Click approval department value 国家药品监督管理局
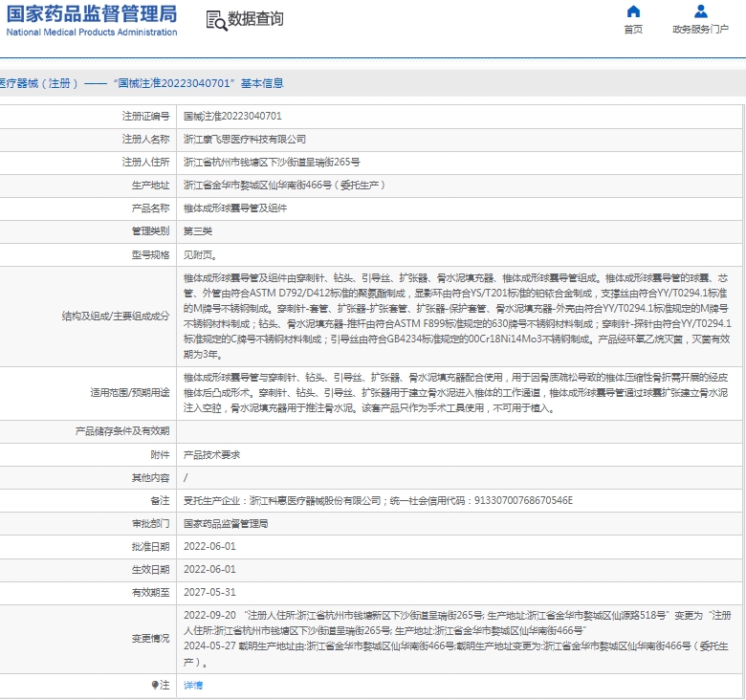This screenshot has width=746, height=700. (226, 524)
